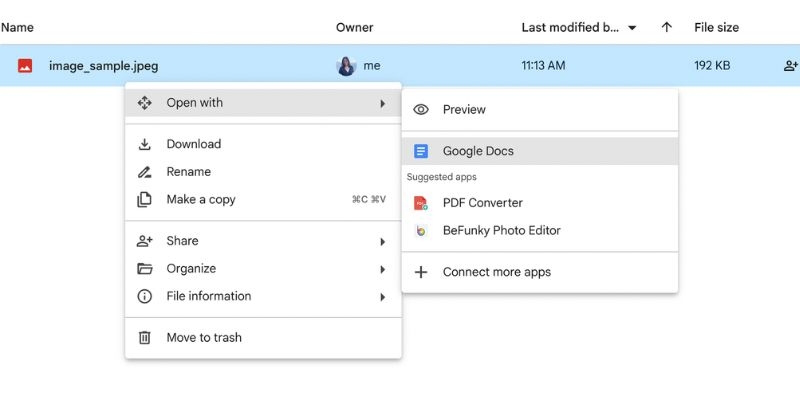
Task: Click the PDF Converter app icon
Action: click(420, 203)
